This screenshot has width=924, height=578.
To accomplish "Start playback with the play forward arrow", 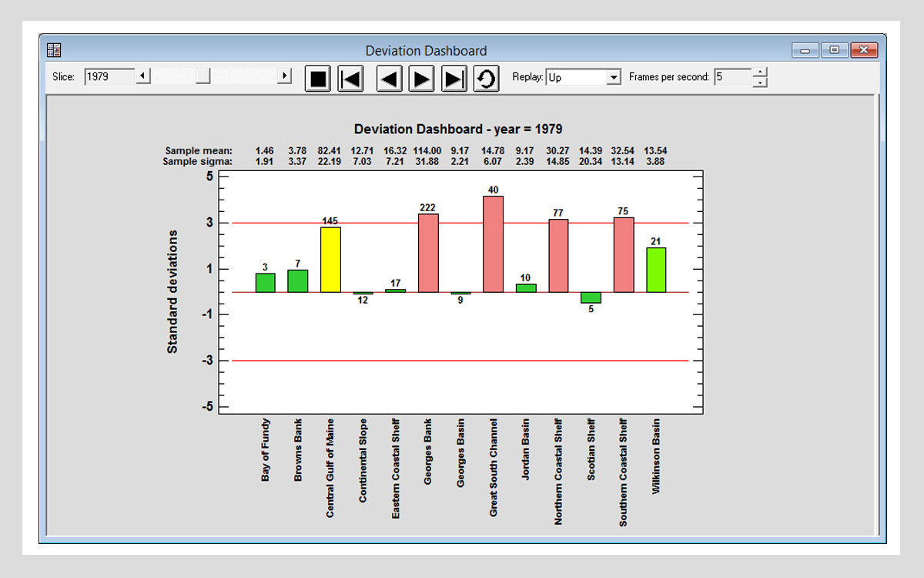I will [421, 78].
